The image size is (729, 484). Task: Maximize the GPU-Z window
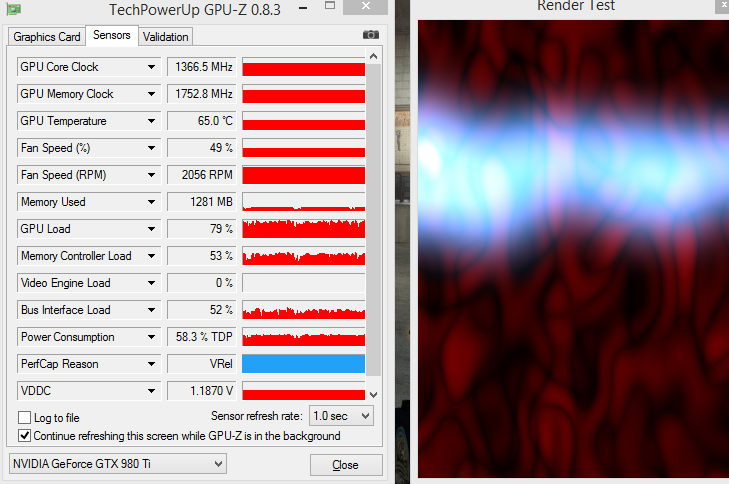330,6
